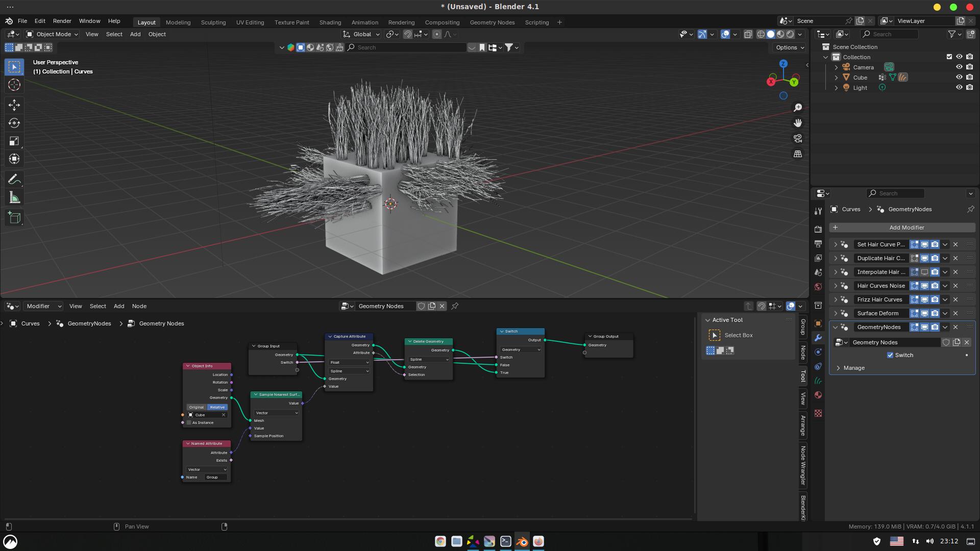Click the viewport zoom magnifier icon

[798, 108]
